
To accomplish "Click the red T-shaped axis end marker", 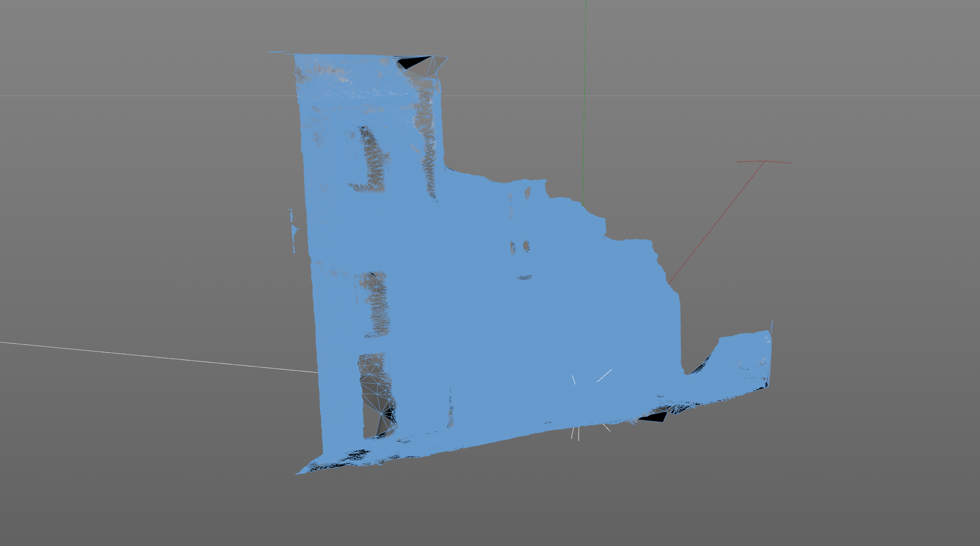I will coord(764,162).
